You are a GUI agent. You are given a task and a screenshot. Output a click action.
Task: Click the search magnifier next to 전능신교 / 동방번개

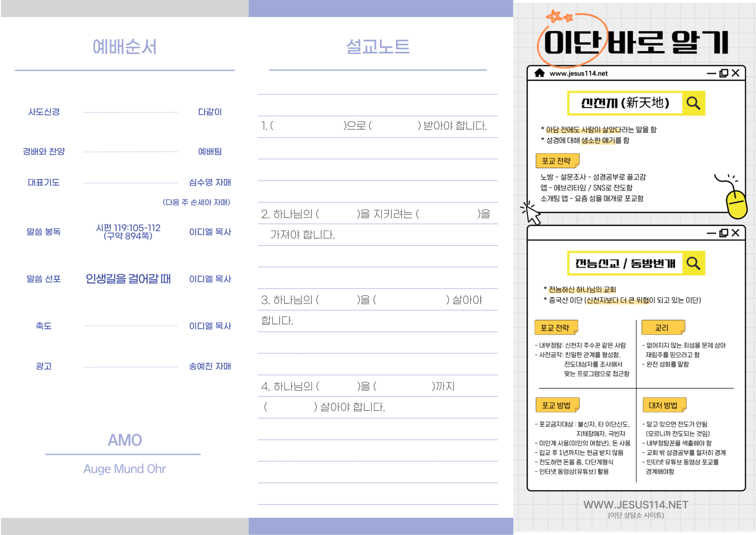coord(693,263)
